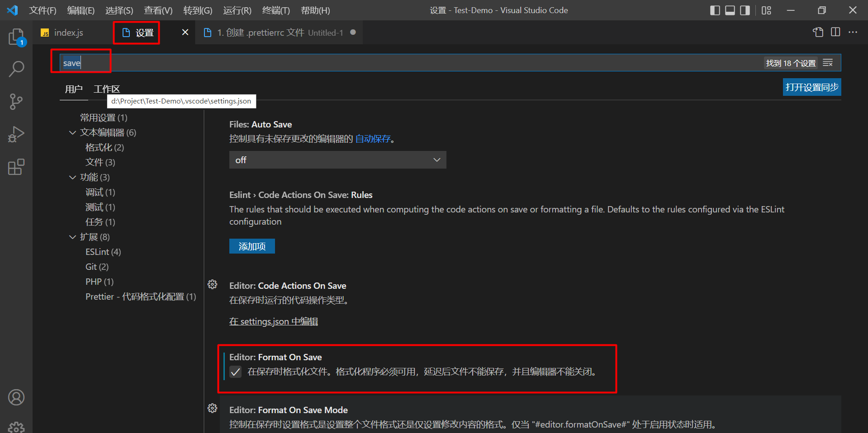Image resolution: width=868 pixels, height=433 pixels.
Task: Click the 打开设置同步 button
Action: pos(811,87)
